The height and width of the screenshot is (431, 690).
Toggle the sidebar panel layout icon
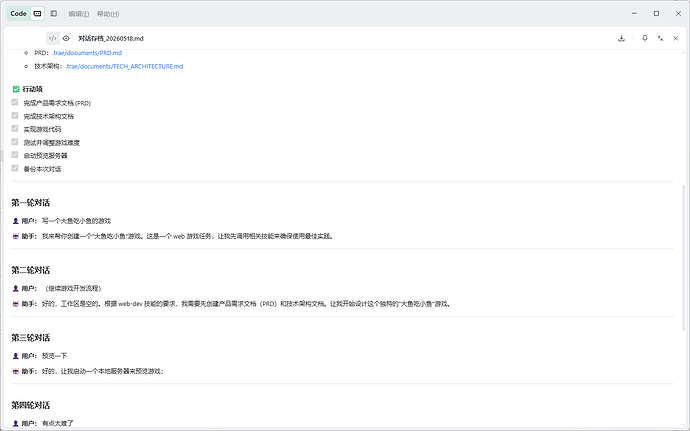54,14
